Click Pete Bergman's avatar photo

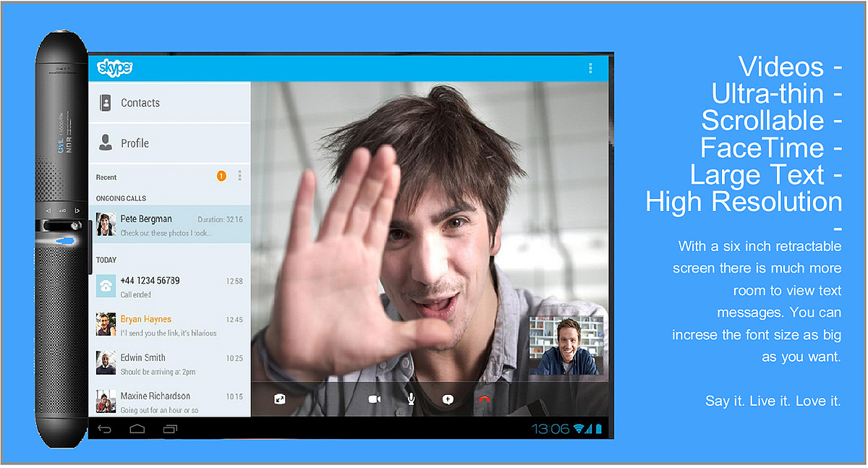106,224
